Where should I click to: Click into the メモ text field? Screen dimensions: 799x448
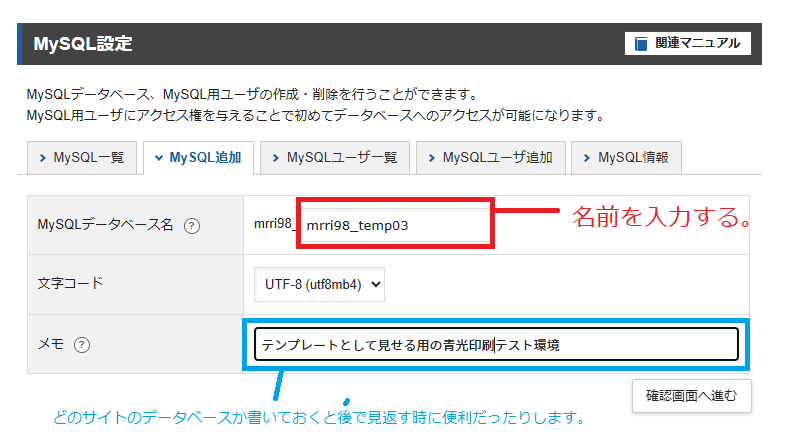[496, 344]
